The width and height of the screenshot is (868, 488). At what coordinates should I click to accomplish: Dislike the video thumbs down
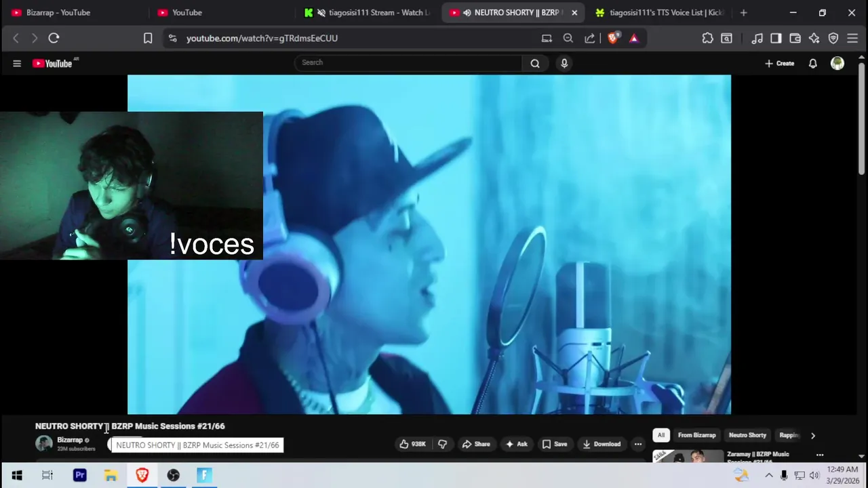(x=442, y=444)
